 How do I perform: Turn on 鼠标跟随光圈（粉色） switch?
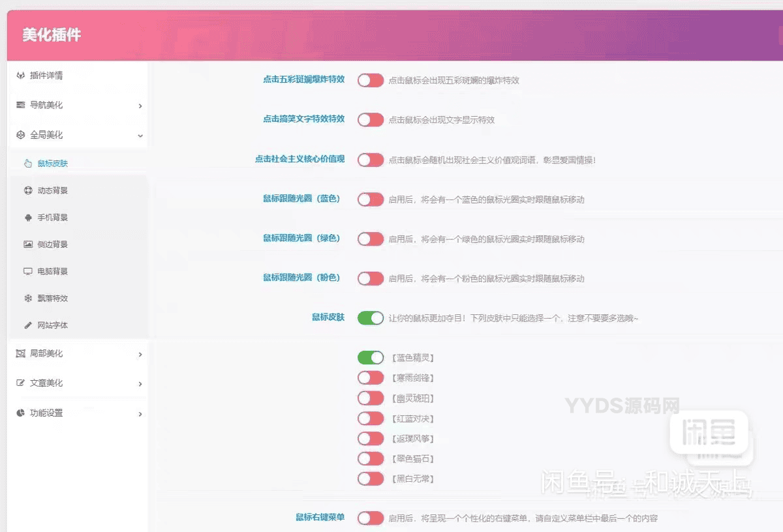point(371,278)
